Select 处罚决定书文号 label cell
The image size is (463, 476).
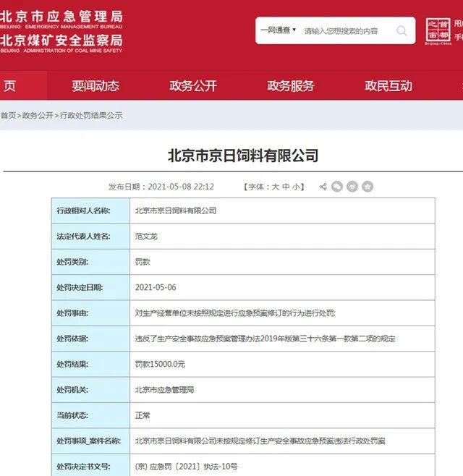tap(90, 465)
